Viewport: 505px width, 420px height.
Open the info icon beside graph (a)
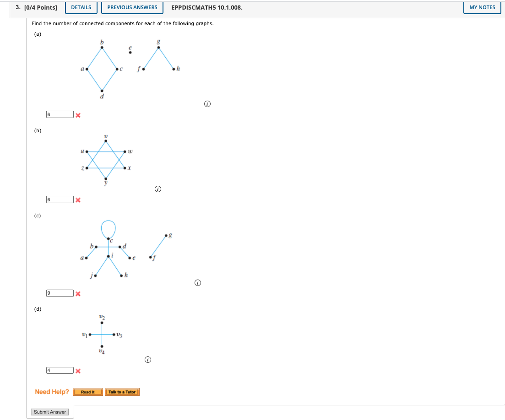tap(207, 104)
